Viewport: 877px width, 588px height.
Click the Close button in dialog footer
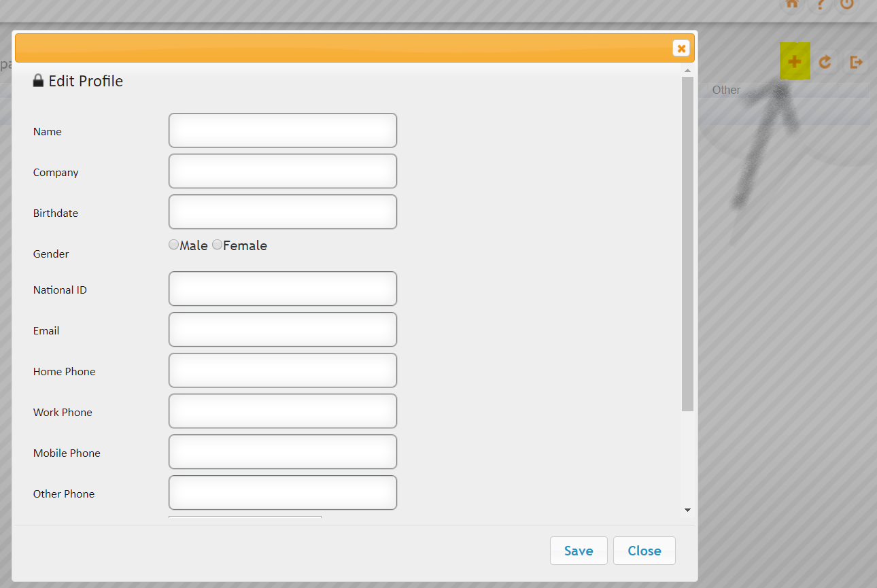coord(644,551)
